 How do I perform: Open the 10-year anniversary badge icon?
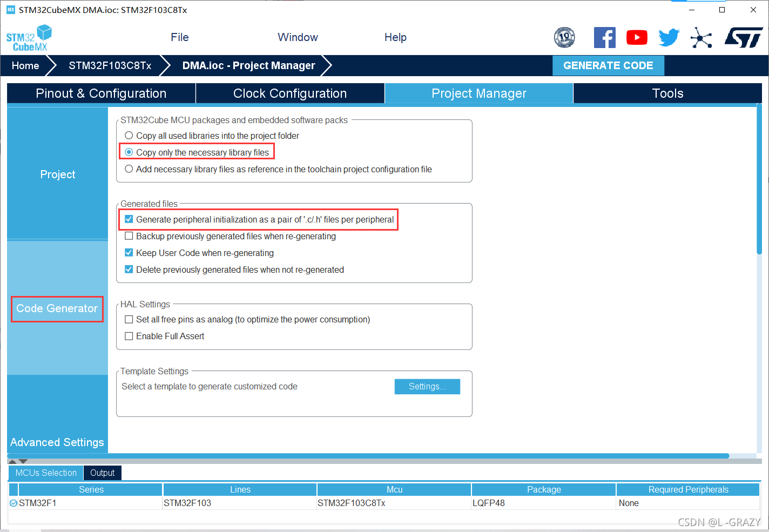click(x=564, y=37)
